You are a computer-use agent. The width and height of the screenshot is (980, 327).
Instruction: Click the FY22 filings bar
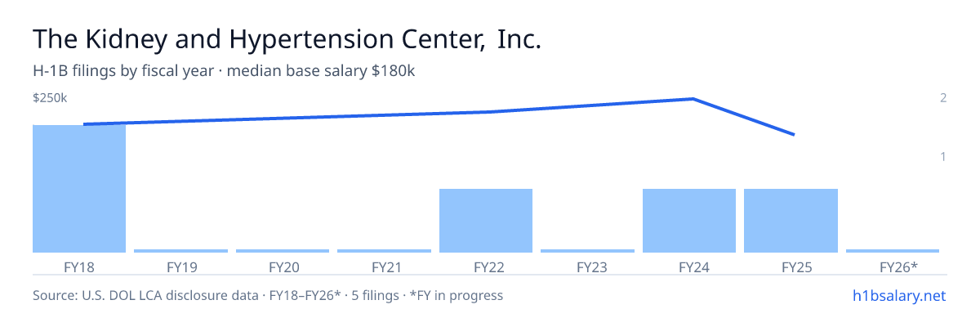[486, 221]
